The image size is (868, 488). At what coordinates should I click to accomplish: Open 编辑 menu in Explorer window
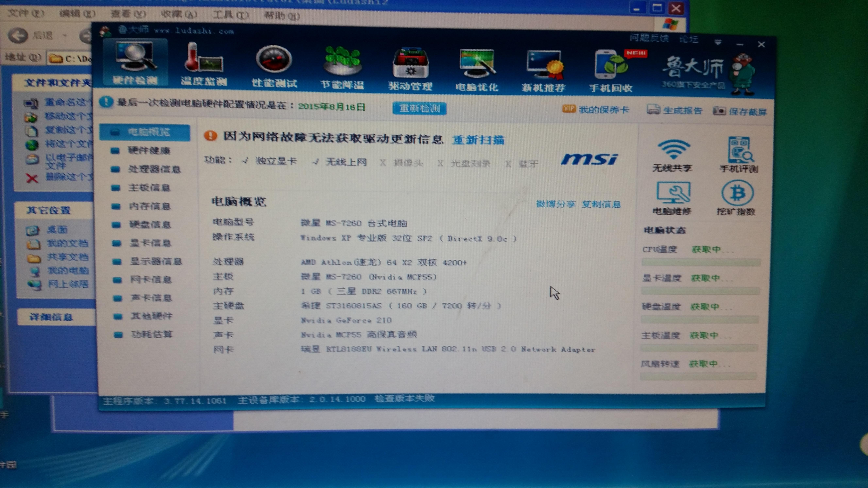click(x=77, y=14)
